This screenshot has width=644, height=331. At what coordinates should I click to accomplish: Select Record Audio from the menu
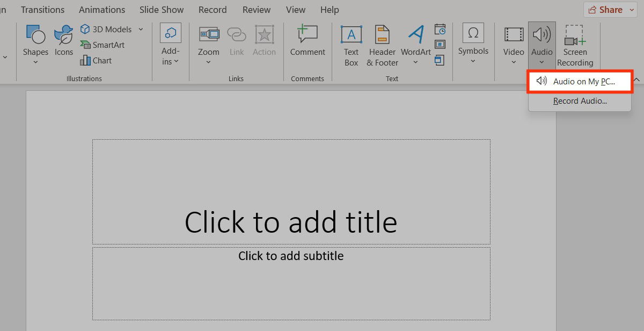point(580,101)
